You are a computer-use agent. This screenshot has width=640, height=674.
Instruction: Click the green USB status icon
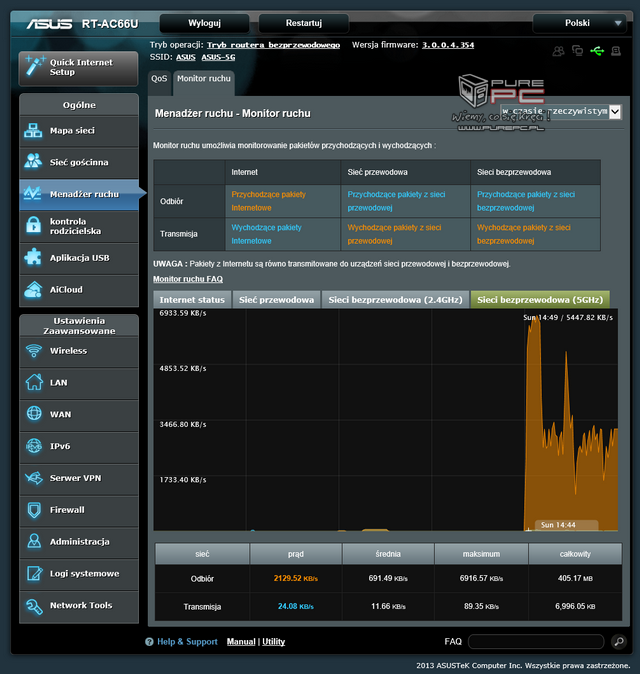click(x=597, y=51)
